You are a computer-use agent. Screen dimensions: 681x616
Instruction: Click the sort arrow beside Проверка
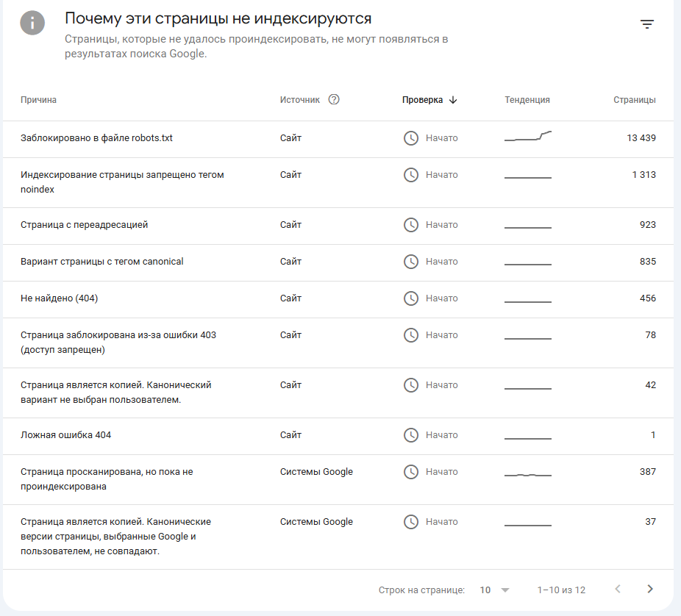coord(453,100)
